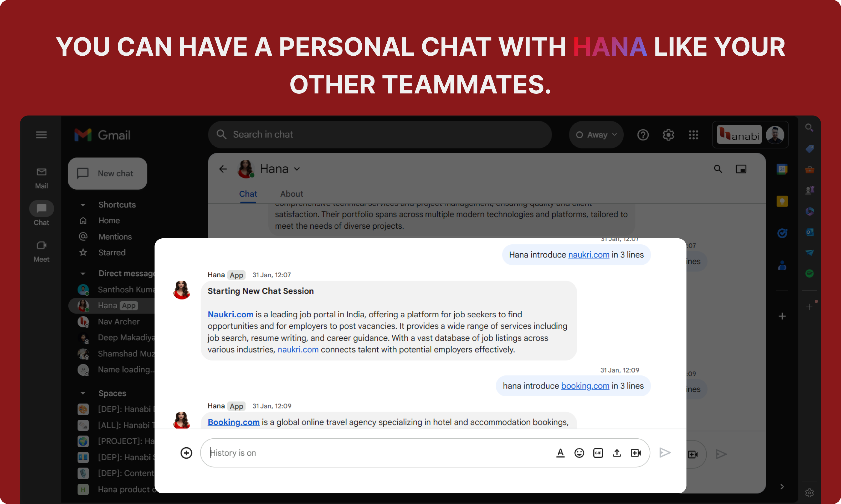The height and width of the screenshot is (504, 841).
Task: Open Google apps grid icon
Action: tap(693, 135)
